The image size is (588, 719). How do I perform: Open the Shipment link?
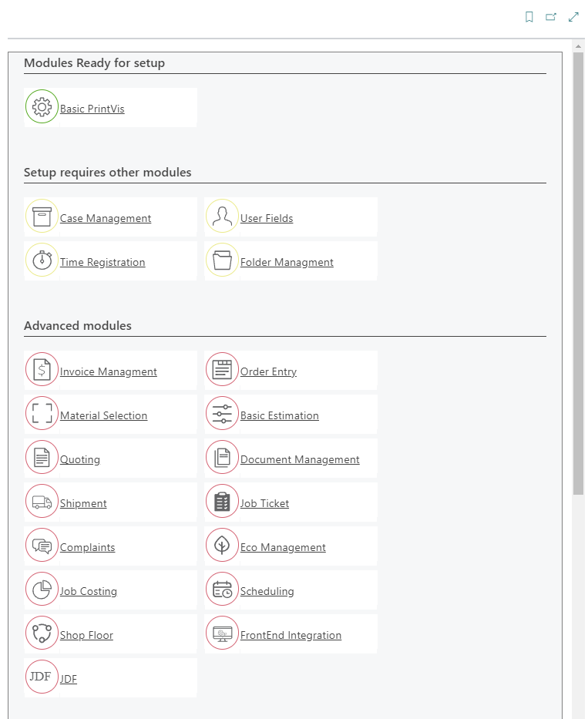[83, 503]
